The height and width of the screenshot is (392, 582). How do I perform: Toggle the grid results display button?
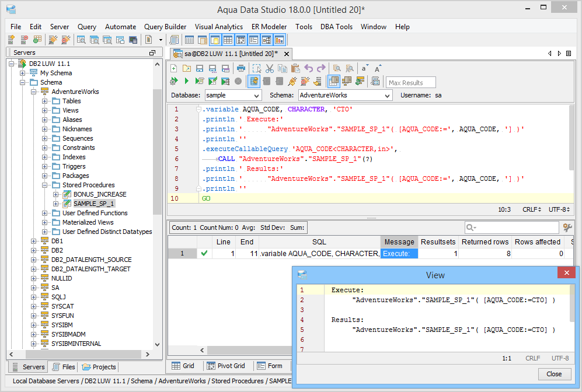coord(334,81)
